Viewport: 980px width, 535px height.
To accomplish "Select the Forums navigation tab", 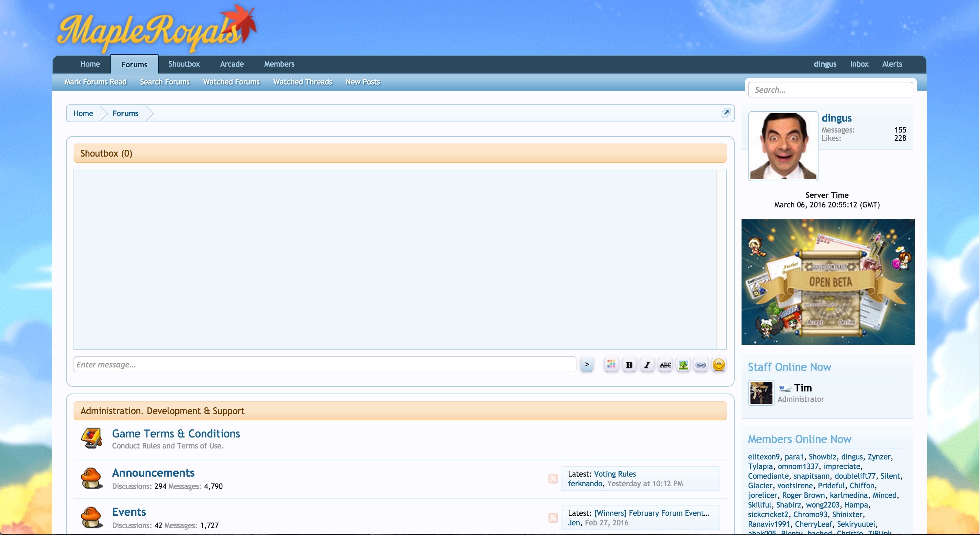I will (134, 64).
